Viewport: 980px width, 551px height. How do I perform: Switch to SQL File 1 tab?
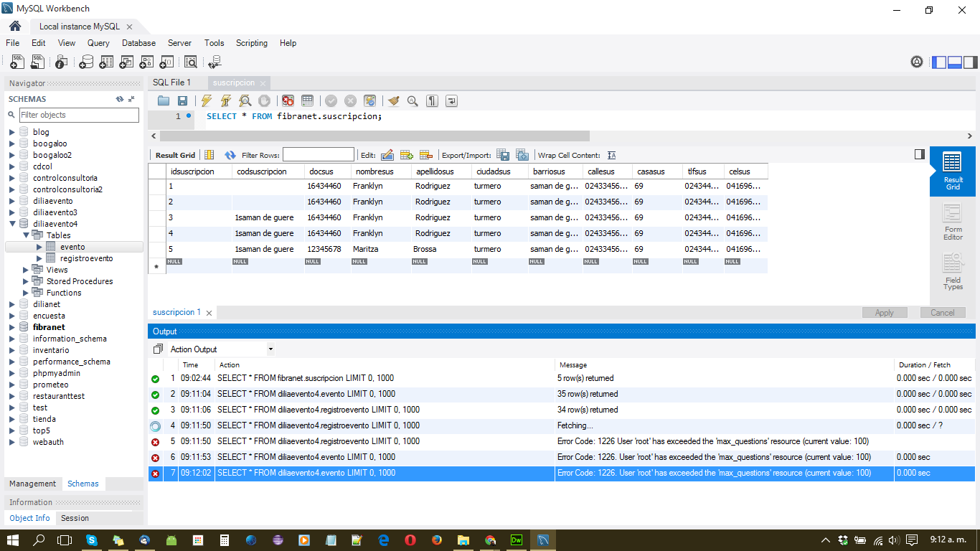pyautogui.click(x=172, y=83)
